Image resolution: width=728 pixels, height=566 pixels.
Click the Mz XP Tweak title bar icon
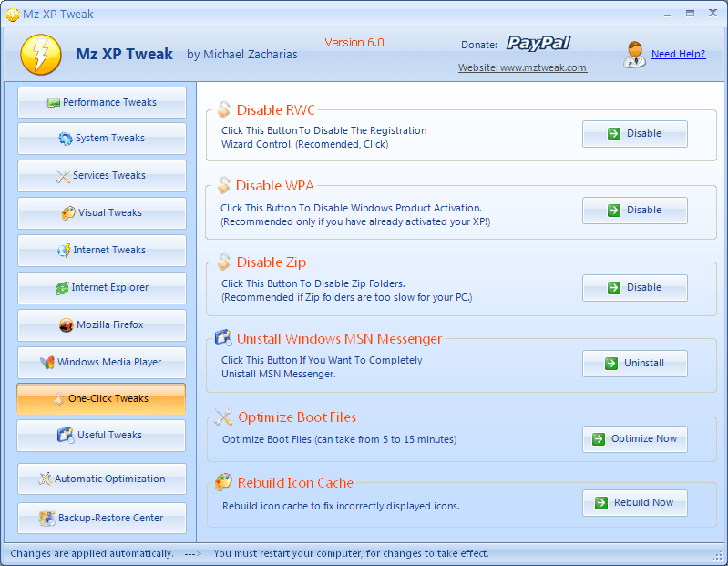click(x=13, y=15)
